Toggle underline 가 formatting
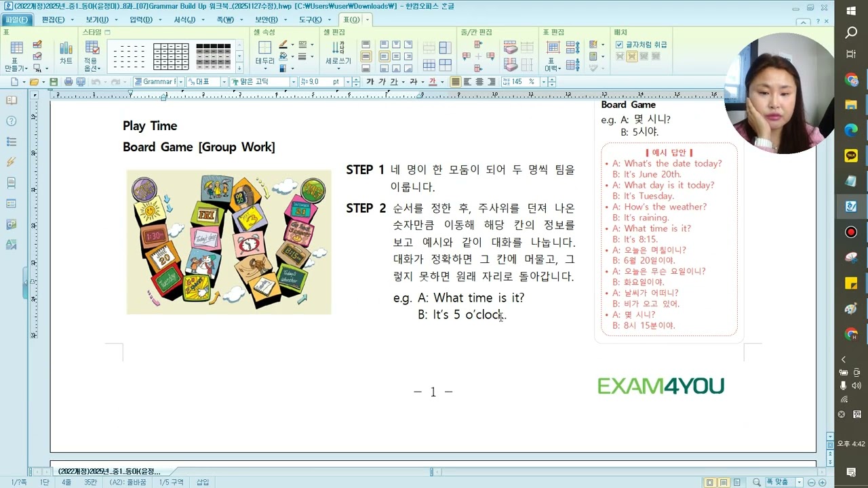Image resolution: width=868 pixels, height=488 pixels. point(393,81)
